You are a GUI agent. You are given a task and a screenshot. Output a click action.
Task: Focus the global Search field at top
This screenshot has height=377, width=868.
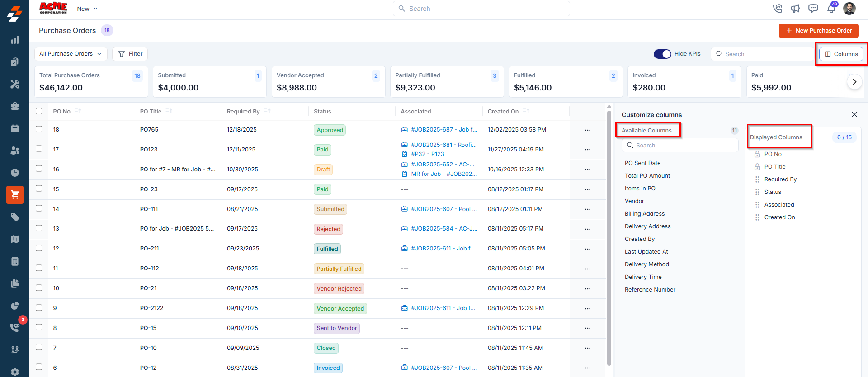(x=481, y=9)
